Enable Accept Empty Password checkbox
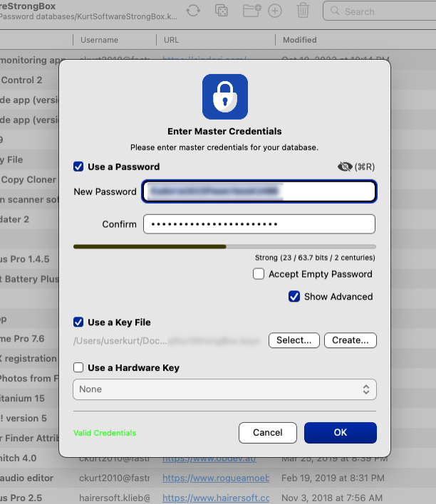The height and width of the screenshot is (504, 436). (259, 274)
